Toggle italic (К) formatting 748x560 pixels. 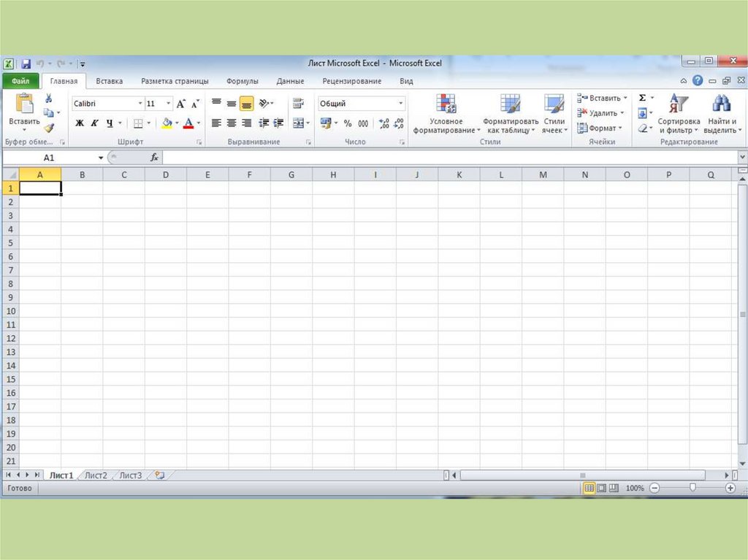(94, 123)
